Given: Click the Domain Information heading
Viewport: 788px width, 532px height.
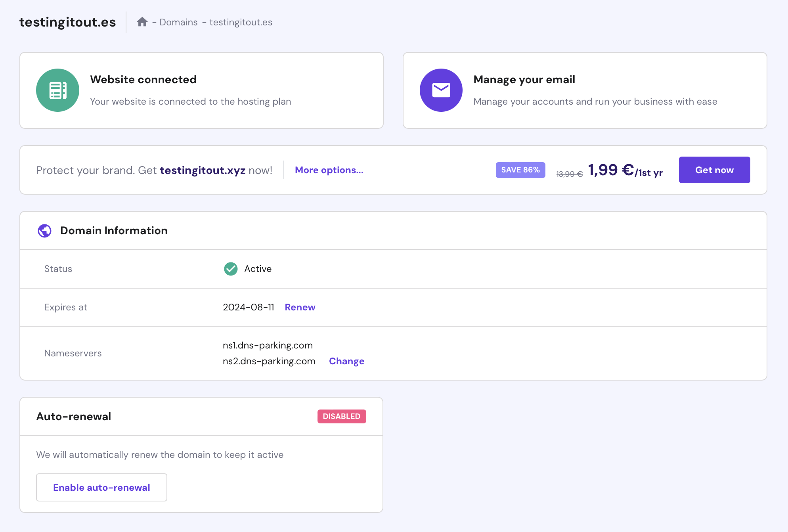Looking at the screenshot, I should point(114,231).
